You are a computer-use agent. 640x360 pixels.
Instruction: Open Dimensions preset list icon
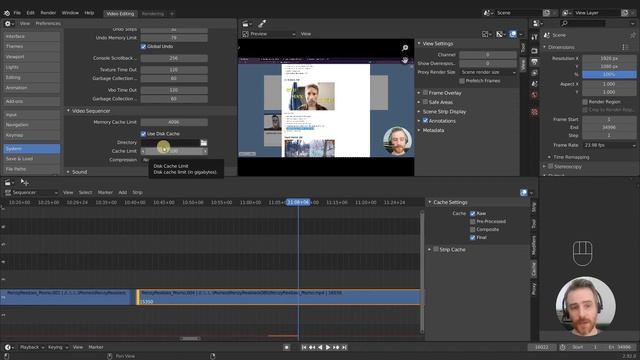(624, 47)
